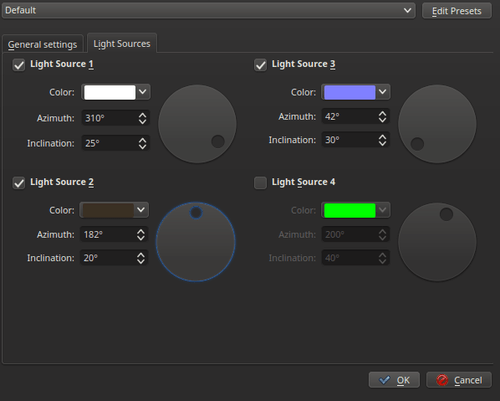Image resolution: width=500 pixels, height=401 pixels.
Task: Click the blue color swatch of Light Source 3
Action: tap(350, 92)
